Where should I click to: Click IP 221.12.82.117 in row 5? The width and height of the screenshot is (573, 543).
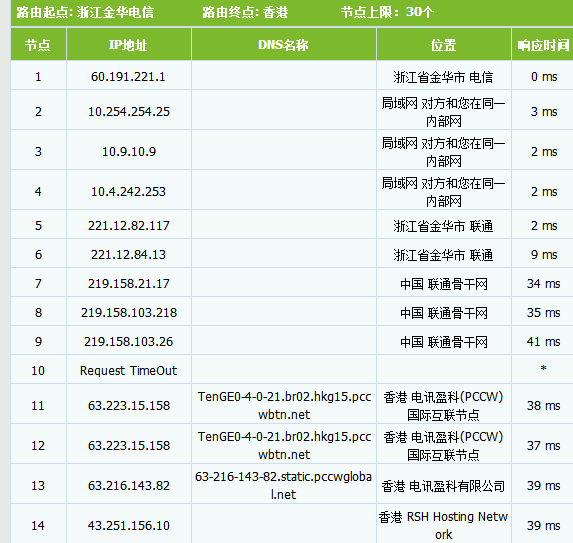(x=129, y=225)
